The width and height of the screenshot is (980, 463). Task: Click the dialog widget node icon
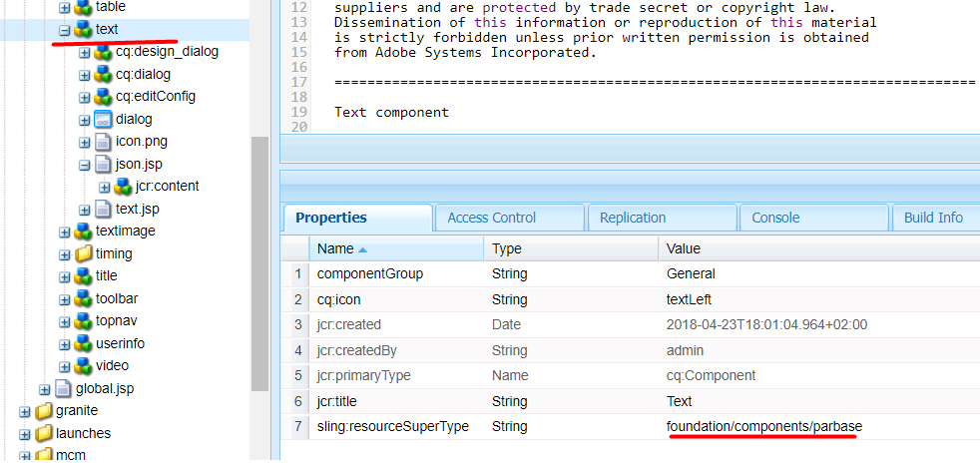click(x=103, y=119)
